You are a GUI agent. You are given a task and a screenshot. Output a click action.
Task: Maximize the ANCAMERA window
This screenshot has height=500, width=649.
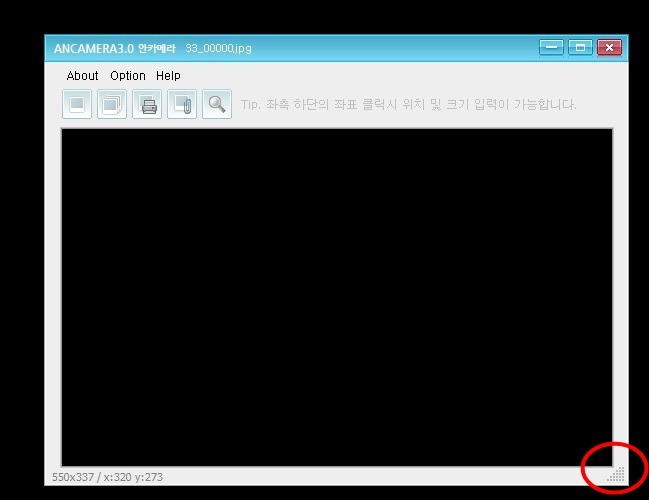580,48
